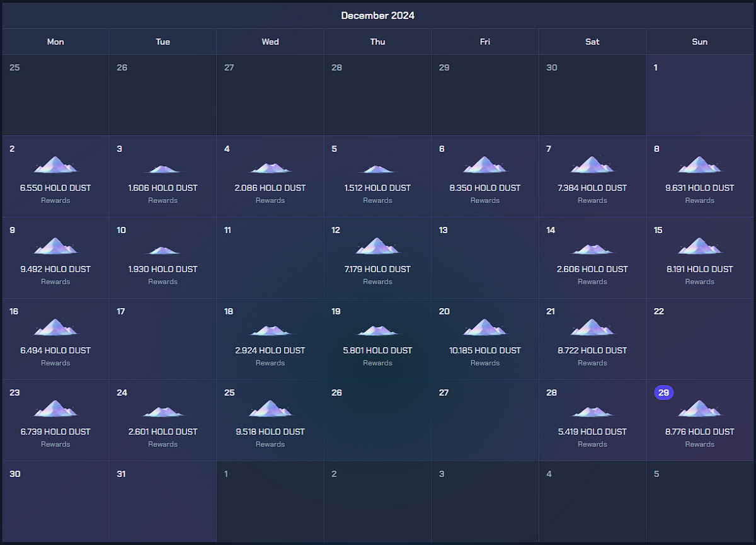This screenshot has width=756, height=545.
Task: Click the 10.185 HOLO DUST amount
Action: coord(485,350)
